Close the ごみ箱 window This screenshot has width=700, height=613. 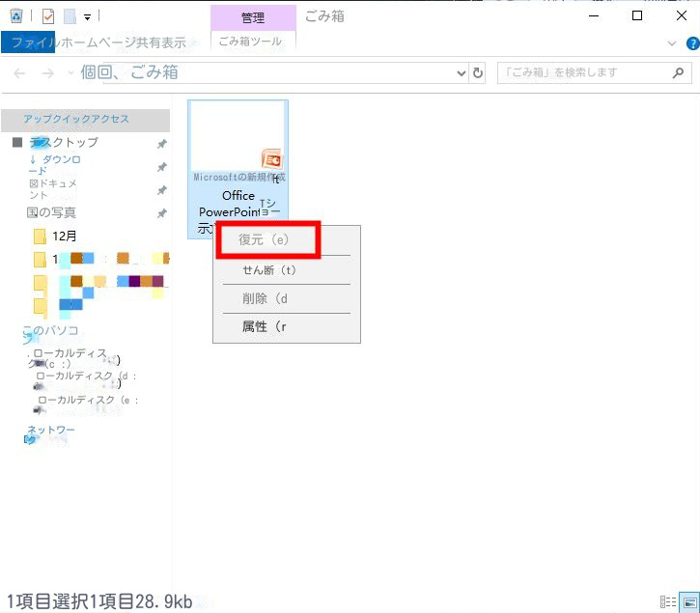point(681,16)
